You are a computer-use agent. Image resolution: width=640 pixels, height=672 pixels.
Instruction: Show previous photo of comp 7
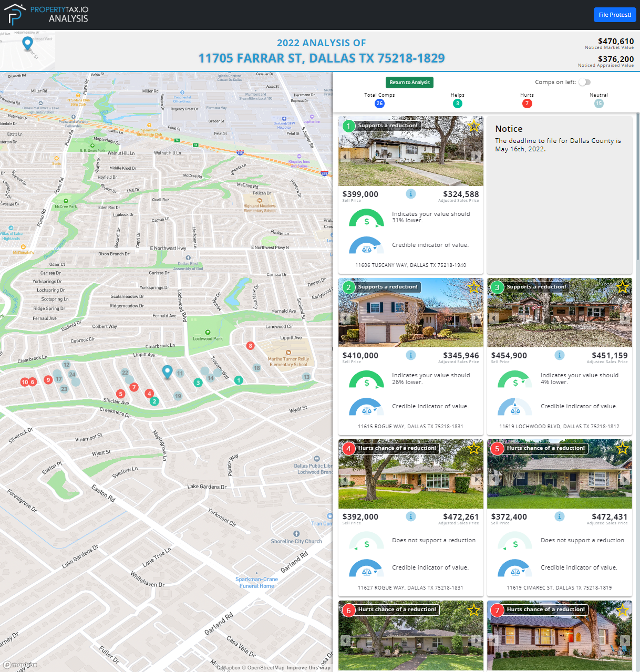point(494,640)
